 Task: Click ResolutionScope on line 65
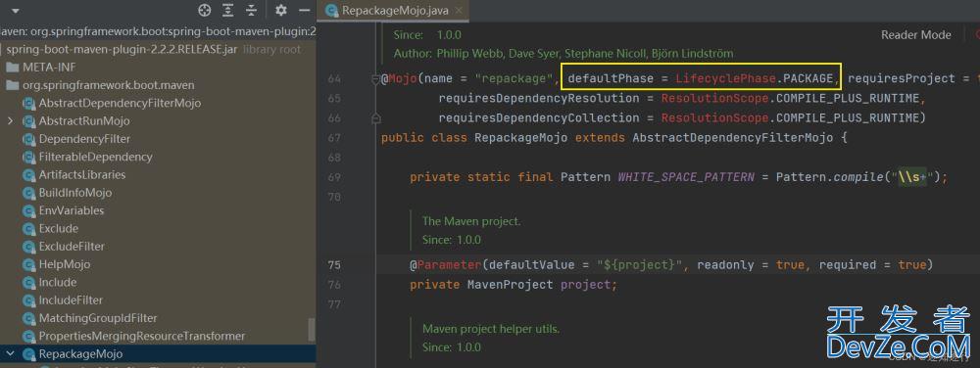[x=715, y=99]
